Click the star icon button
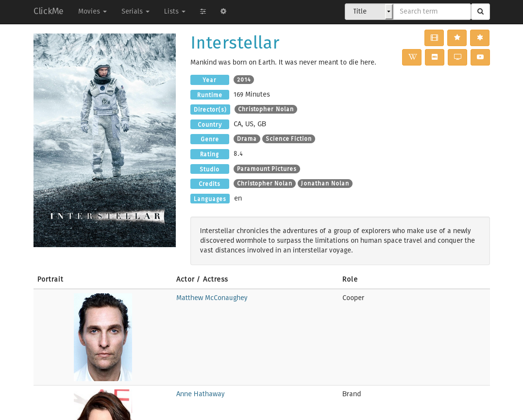This screenshot has width=523, height=420. pos(457,38)
